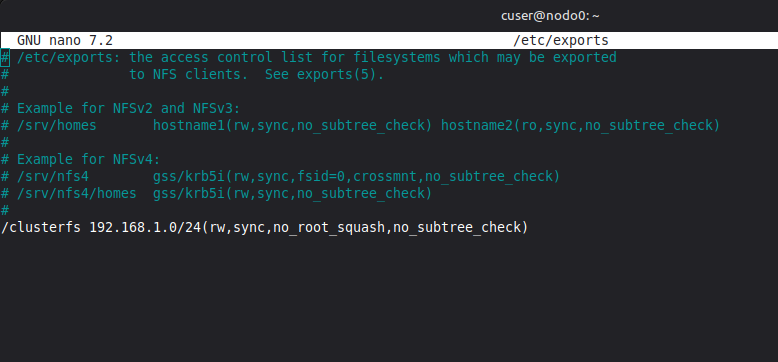
Task: Click 'gss/krb5i(rw,sync,no_subtree_check)' on homes line
Action: click(293, 193)
